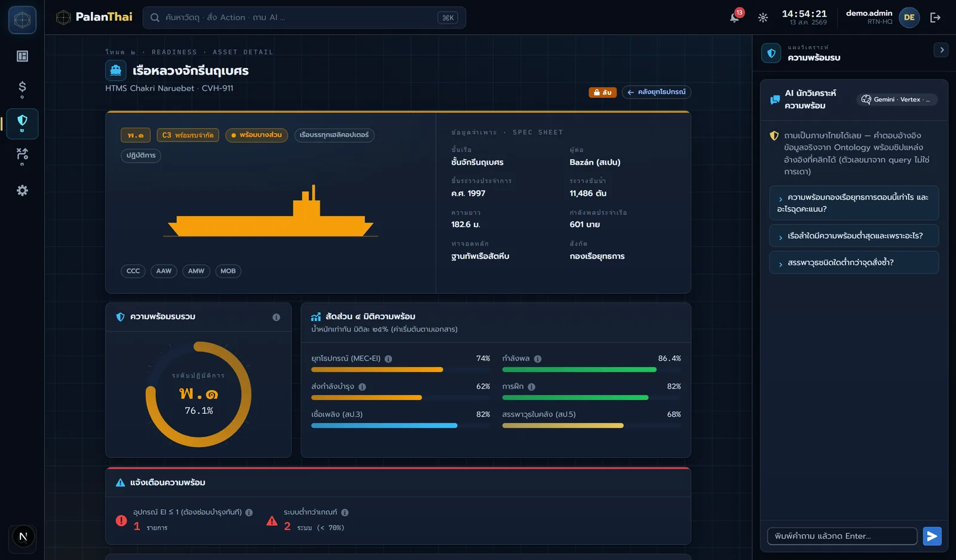Image resolution: width=956 pixels, height=560 pixels.
Task: Click the CCC capability tag
Action: (133, 271)
